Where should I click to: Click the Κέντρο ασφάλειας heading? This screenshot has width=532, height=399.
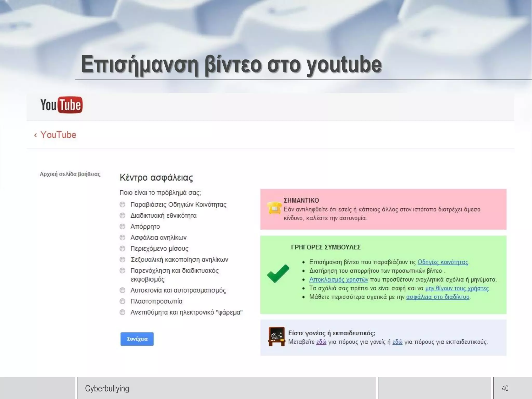pos(156,178)
